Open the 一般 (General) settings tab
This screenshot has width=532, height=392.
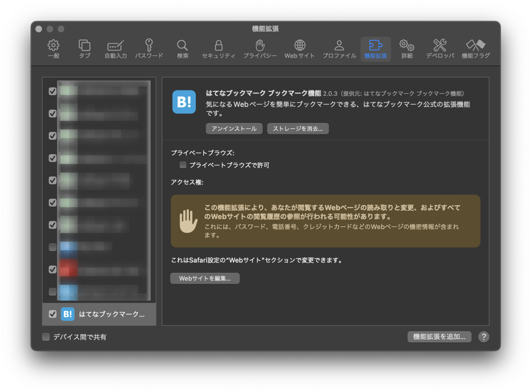pos(54,49)
